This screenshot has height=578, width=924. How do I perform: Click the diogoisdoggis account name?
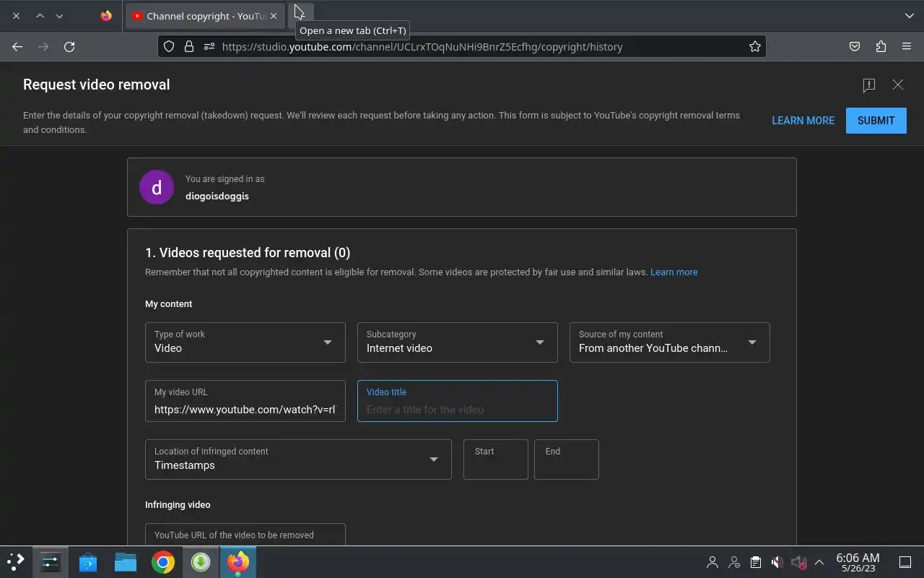pyautogui.click(x=217, y=196)
